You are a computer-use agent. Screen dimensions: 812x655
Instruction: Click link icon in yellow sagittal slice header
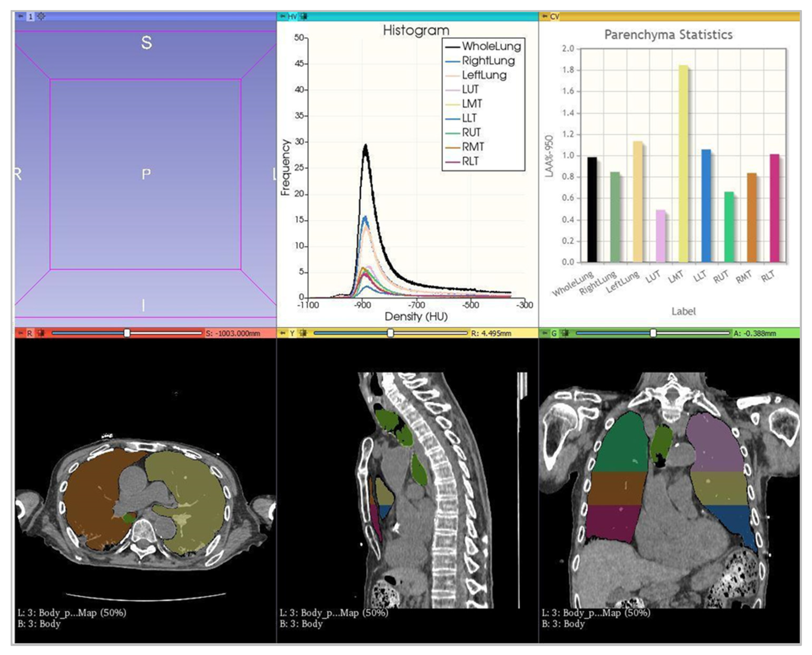click(303, 333)
